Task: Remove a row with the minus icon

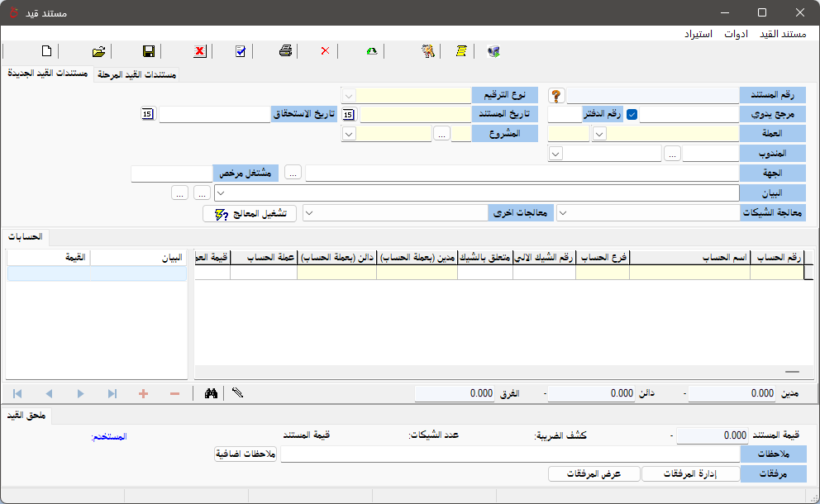Action: [174, 393]
